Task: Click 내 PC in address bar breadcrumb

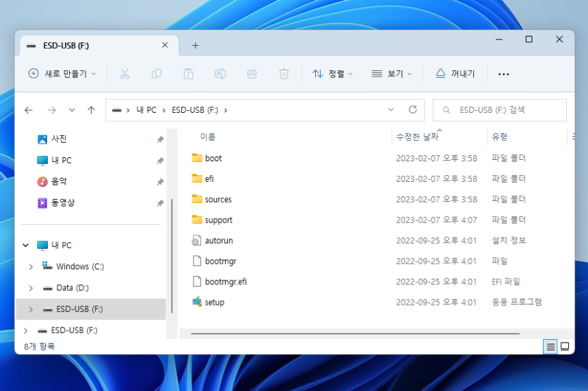Action: (146, 110)
